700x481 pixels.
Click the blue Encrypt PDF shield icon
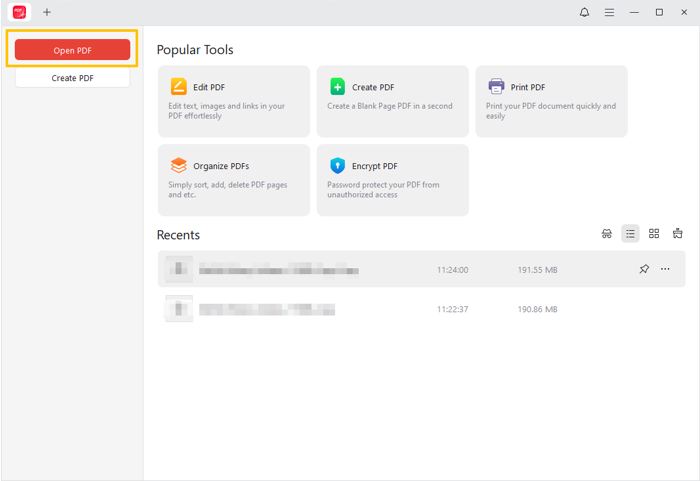338,165
